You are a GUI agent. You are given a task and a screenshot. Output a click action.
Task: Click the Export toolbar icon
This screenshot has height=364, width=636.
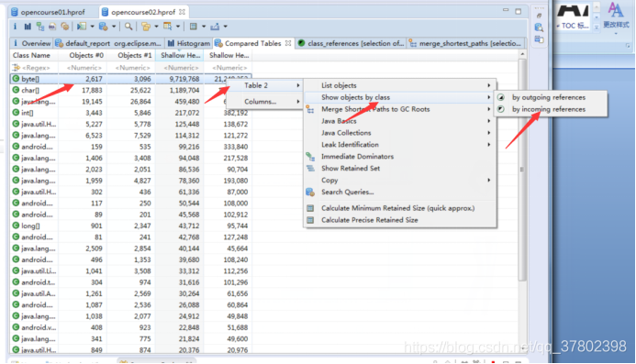click(215, 27)
